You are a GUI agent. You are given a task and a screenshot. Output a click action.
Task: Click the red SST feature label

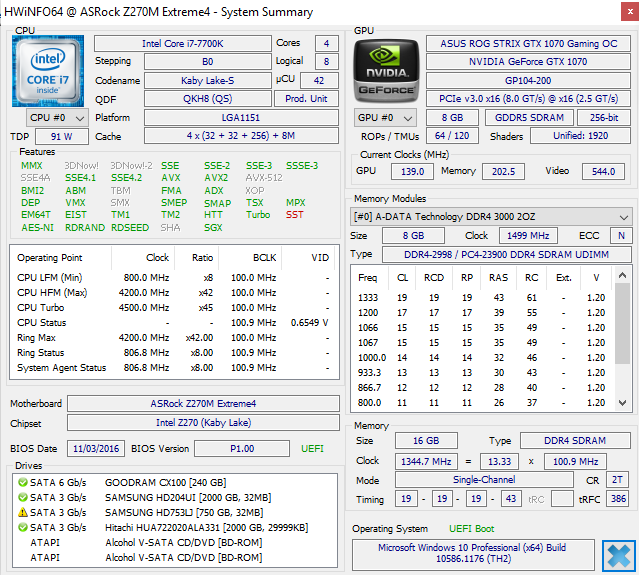pos(295,215)
